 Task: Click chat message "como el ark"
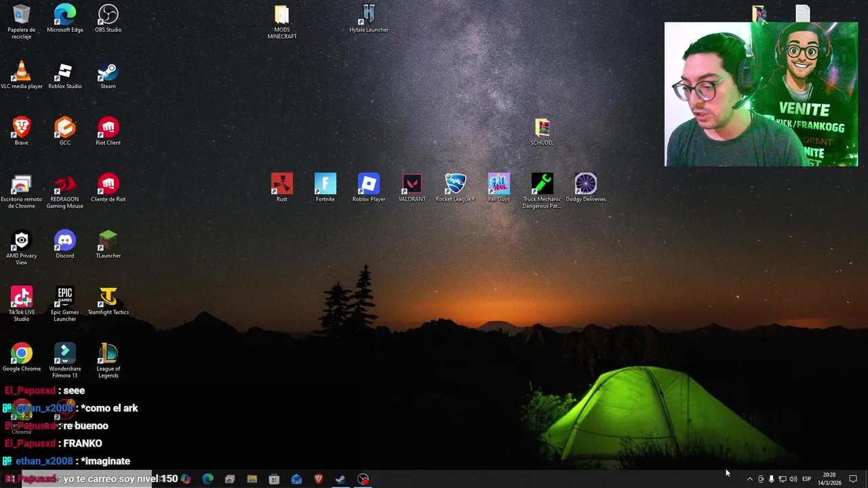[109, 408]
